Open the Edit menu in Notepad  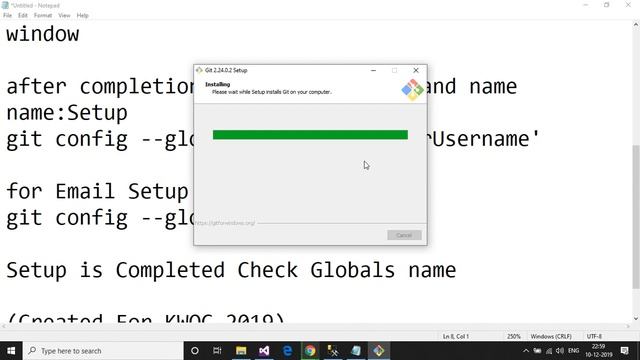pos(23,16)
